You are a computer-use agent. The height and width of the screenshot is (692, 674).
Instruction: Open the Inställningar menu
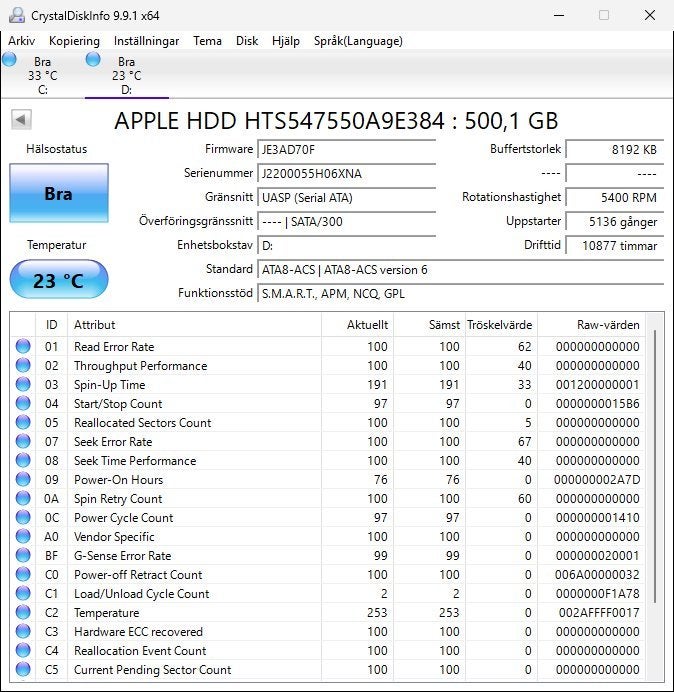point(146,41)
